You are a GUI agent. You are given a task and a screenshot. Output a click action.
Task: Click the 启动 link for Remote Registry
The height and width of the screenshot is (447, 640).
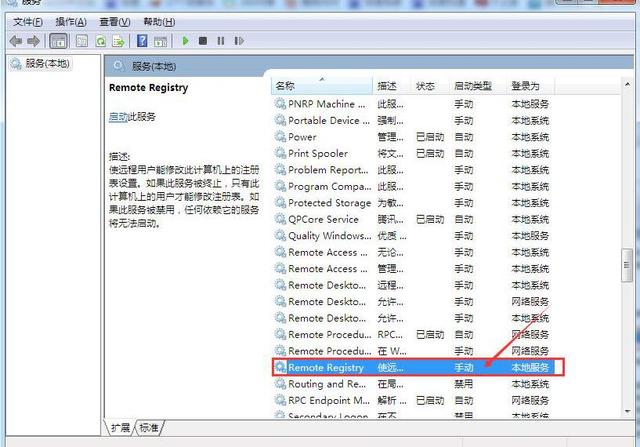tap(118, 117)
